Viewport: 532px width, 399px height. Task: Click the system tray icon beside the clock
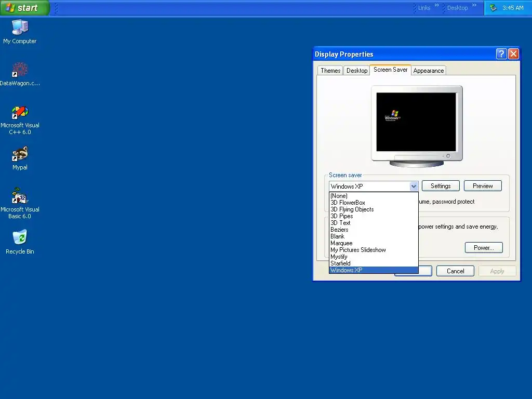click(x=494, y=8)
